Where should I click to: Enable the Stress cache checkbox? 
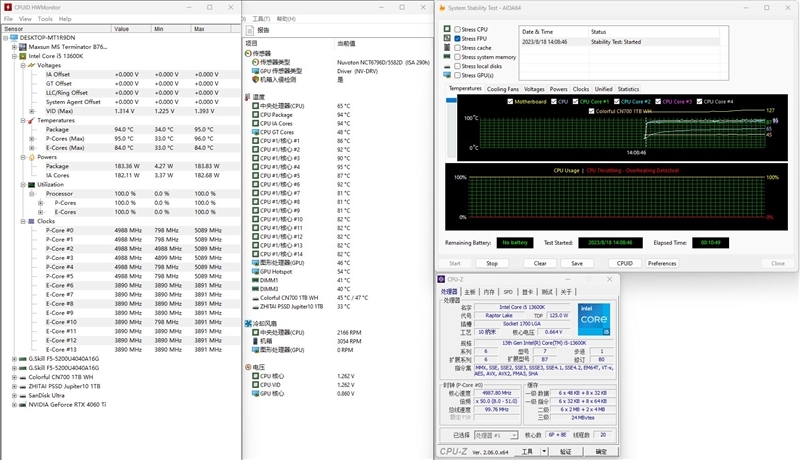pos(458,48)
